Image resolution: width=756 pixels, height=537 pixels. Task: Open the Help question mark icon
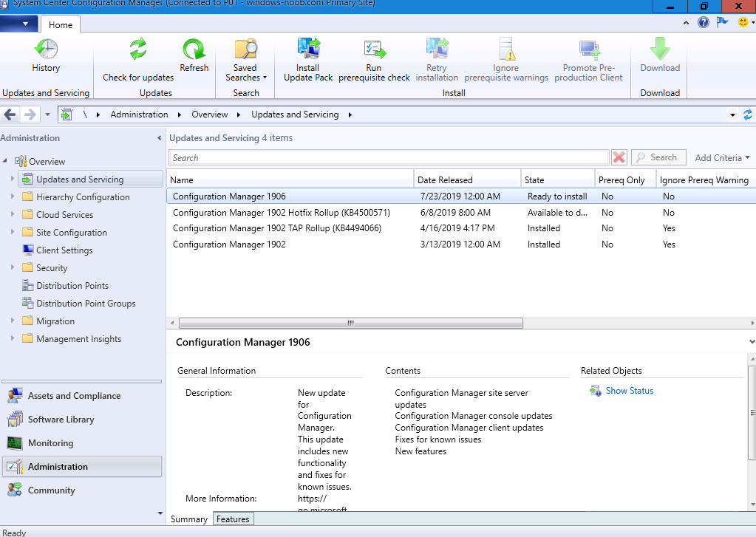[x=704, y=22]
